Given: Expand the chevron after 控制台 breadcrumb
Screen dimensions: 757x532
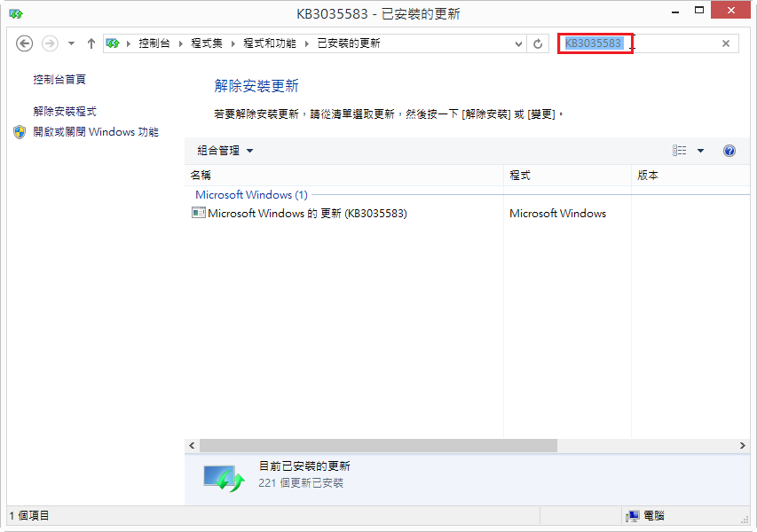Looking at the screenshot, I should pos(180,44).
